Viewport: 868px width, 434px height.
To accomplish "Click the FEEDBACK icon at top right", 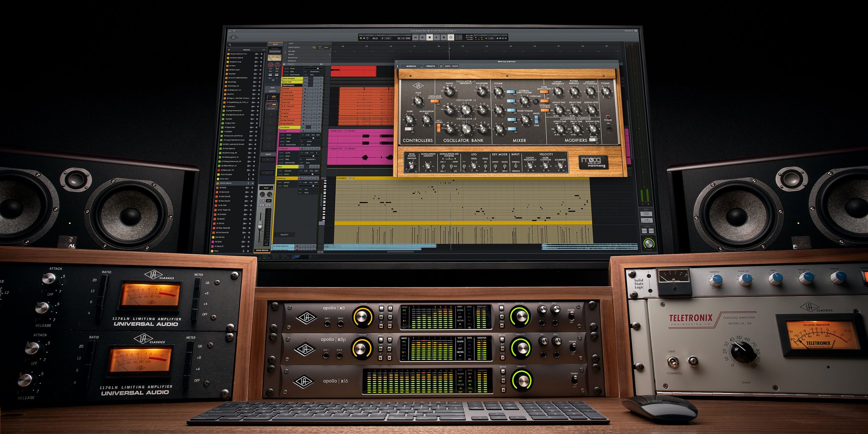I will point(636,31).
